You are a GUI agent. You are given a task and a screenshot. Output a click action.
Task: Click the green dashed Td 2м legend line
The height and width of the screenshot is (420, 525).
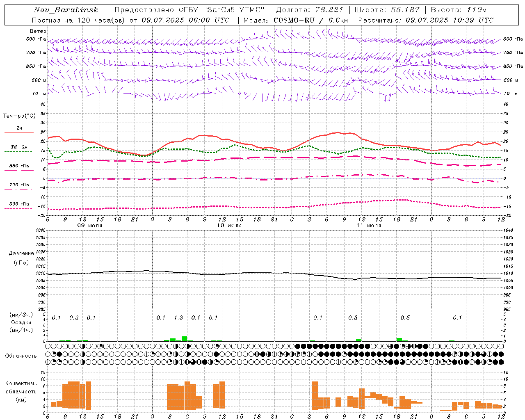18,152
